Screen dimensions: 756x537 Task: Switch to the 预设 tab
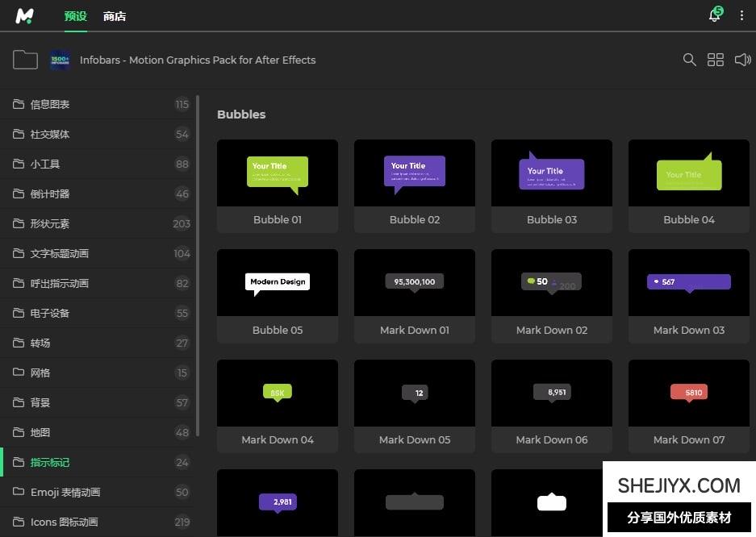pyautogui.click(x=75, y=16)
